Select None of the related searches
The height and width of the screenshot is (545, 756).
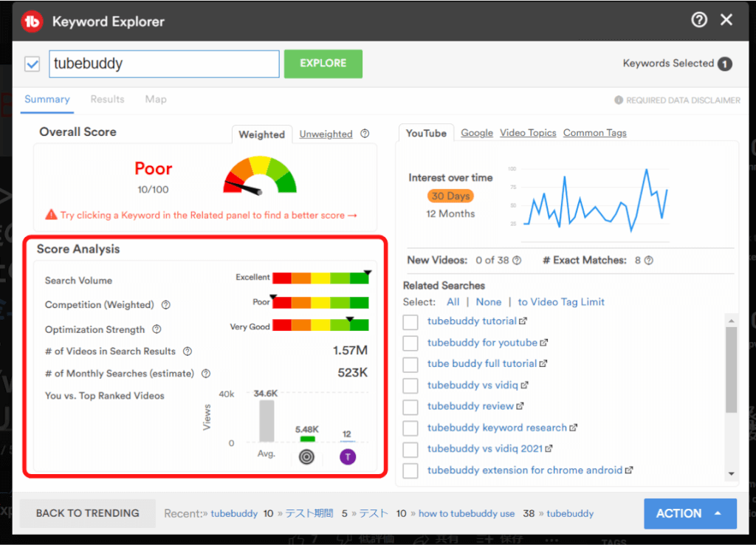pyautogui.click(x=489, y=302)
